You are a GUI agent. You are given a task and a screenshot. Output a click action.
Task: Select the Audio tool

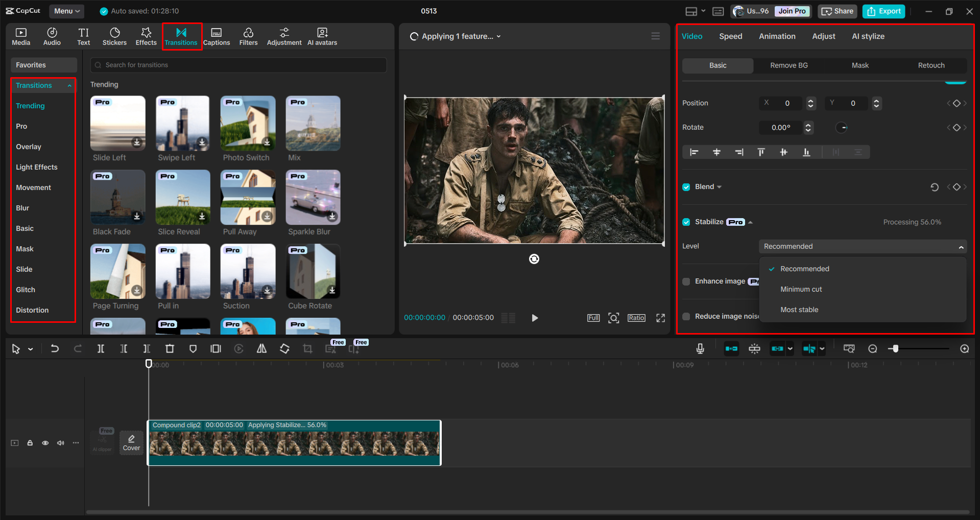tap(52, 36)
